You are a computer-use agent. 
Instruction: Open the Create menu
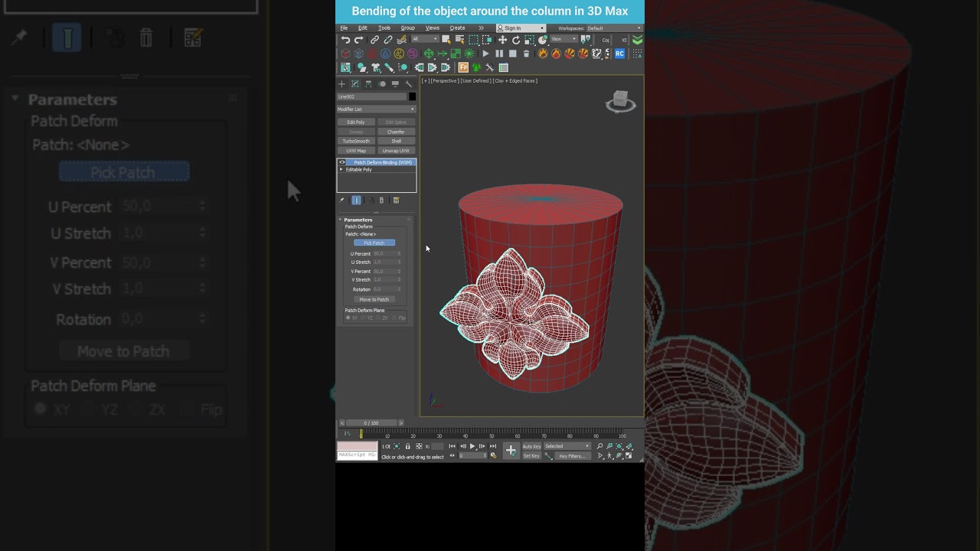[x=457, y=28]
